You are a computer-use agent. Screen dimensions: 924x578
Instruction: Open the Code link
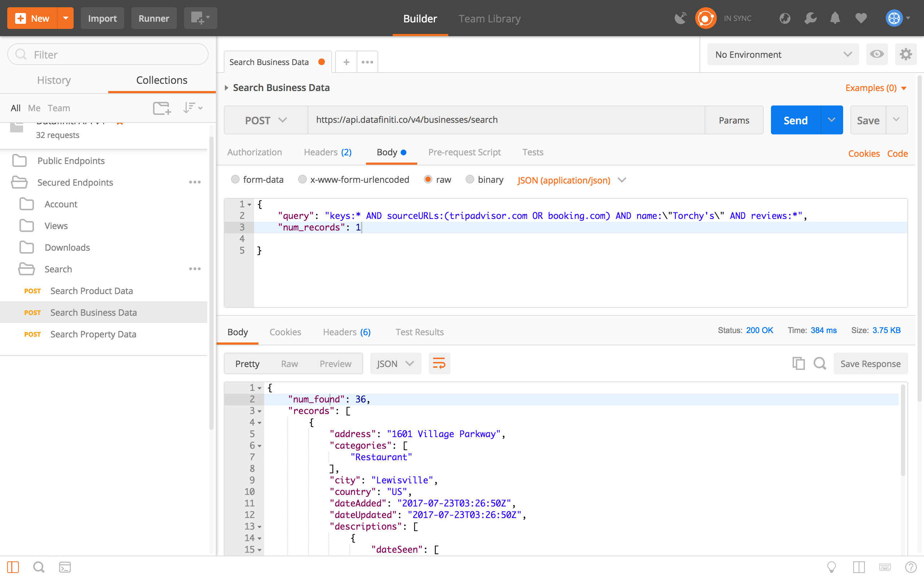[897, 154]
